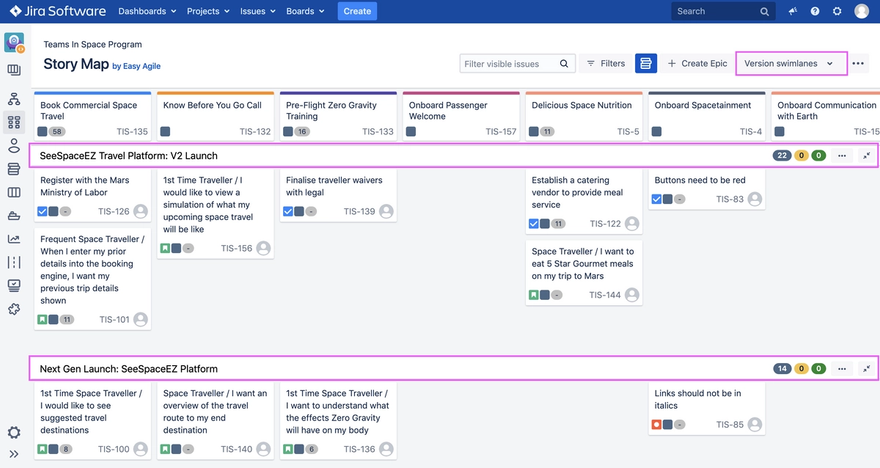Click the checkbox icon on TIS-83 card
Image resolution: width=880 pixels, height=468 pixels.
pyautogui.click(x=657, y=199)
